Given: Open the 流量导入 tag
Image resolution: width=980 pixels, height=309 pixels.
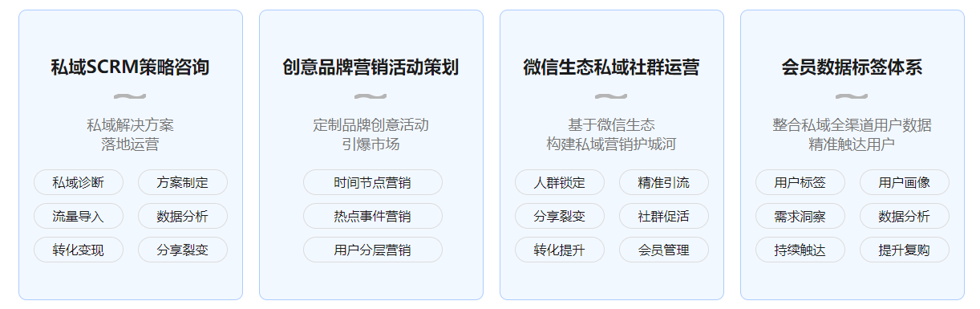Looking at the screenshot, I should [79, 216].
